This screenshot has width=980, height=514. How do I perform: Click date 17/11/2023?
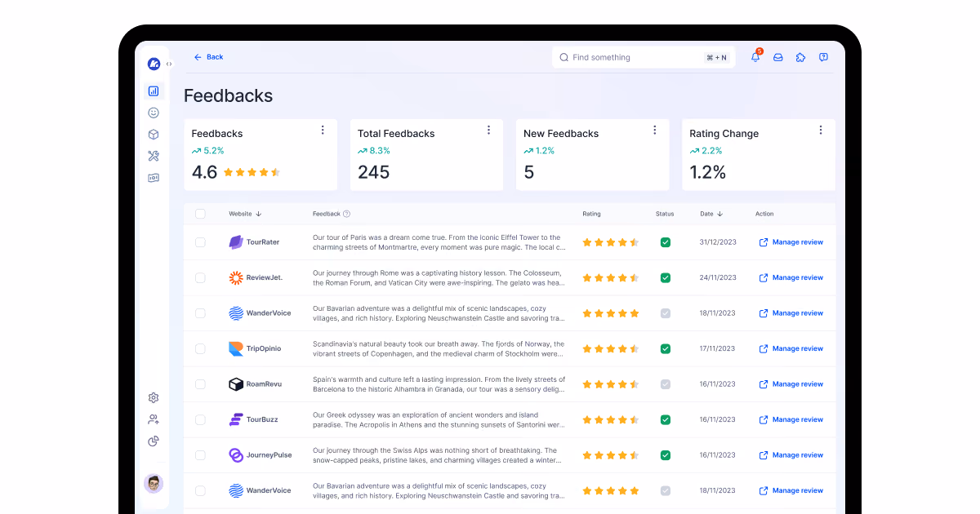click(x=718, y=348)
